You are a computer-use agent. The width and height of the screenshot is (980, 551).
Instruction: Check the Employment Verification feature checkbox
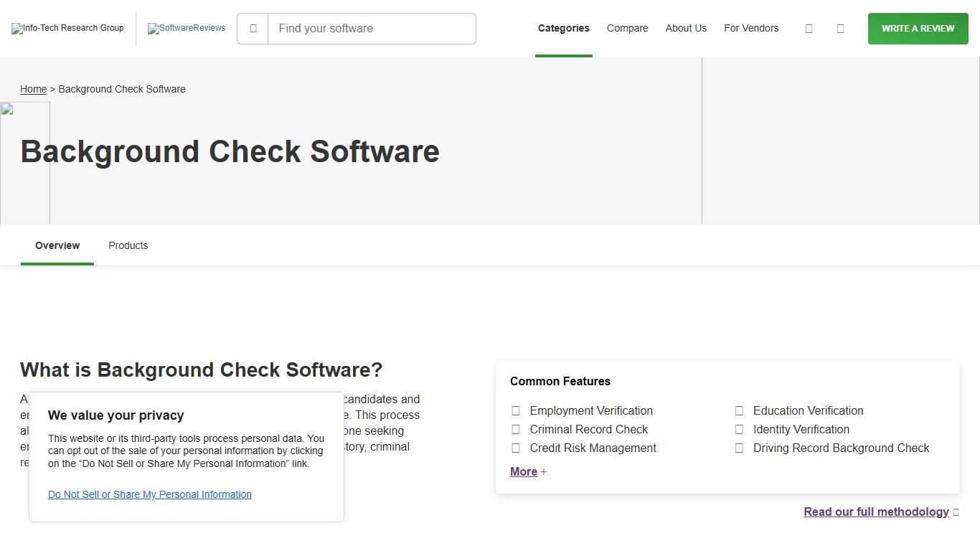[x=516, y=410]
